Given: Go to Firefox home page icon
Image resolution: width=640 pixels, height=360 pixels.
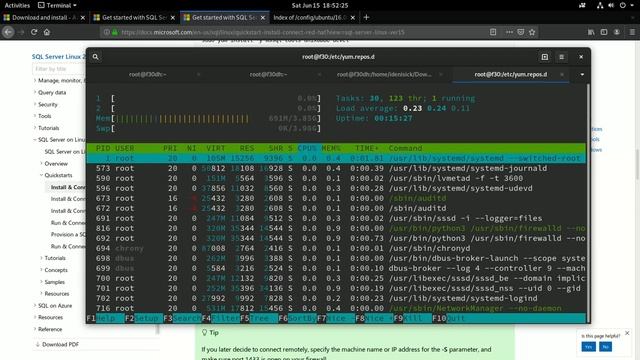Looking at the screenshot, I should (x=47, y=32).
